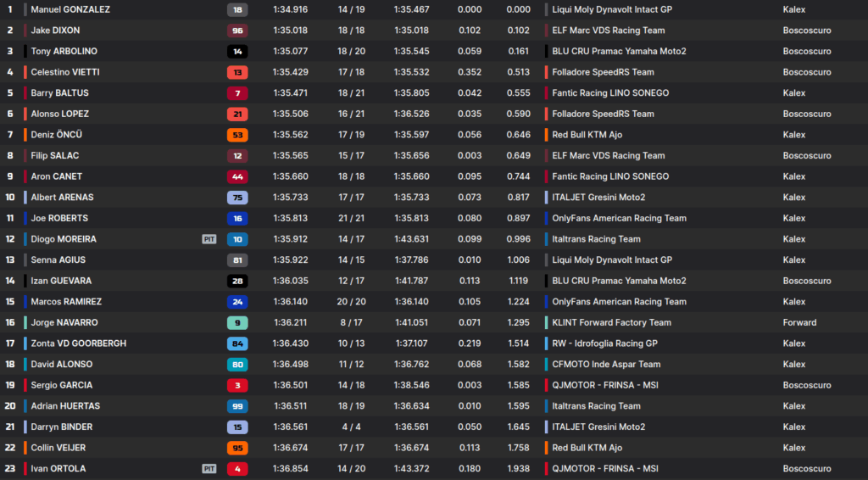Click Collin Veijer's number 95 badge

237,448
